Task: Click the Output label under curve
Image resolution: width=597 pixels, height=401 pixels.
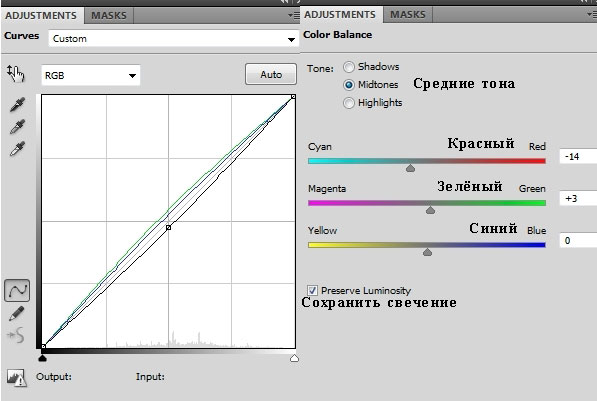Action: (54, 377)
